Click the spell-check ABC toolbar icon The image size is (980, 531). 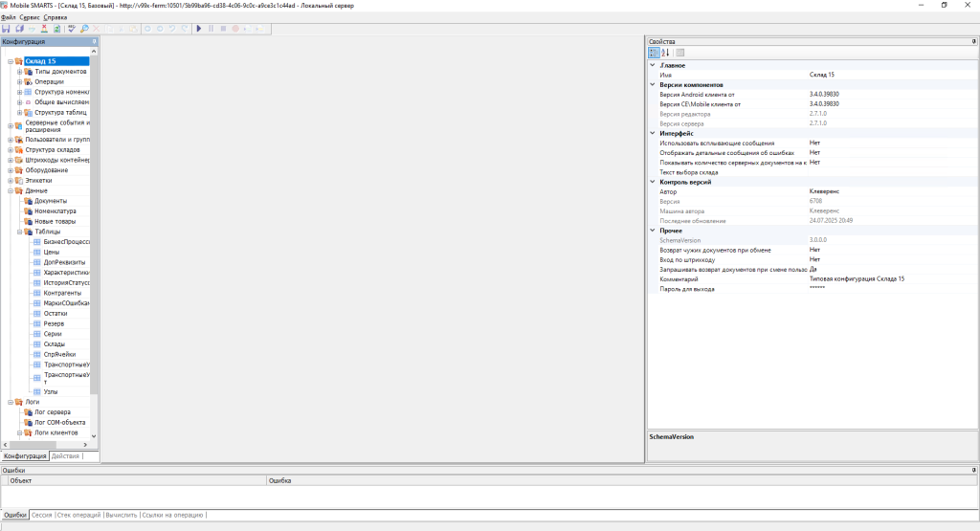[x=72, y=29]
